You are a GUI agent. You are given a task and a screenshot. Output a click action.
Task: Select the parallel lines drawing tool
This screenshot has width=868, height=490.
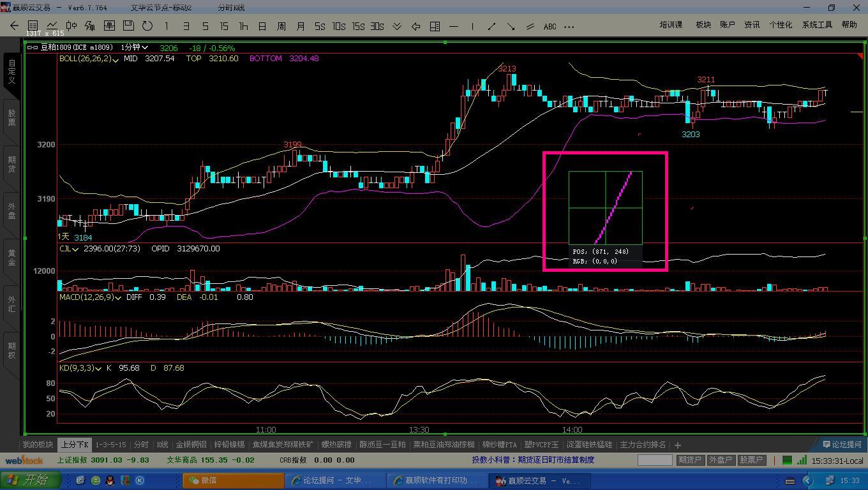point(530,26)
